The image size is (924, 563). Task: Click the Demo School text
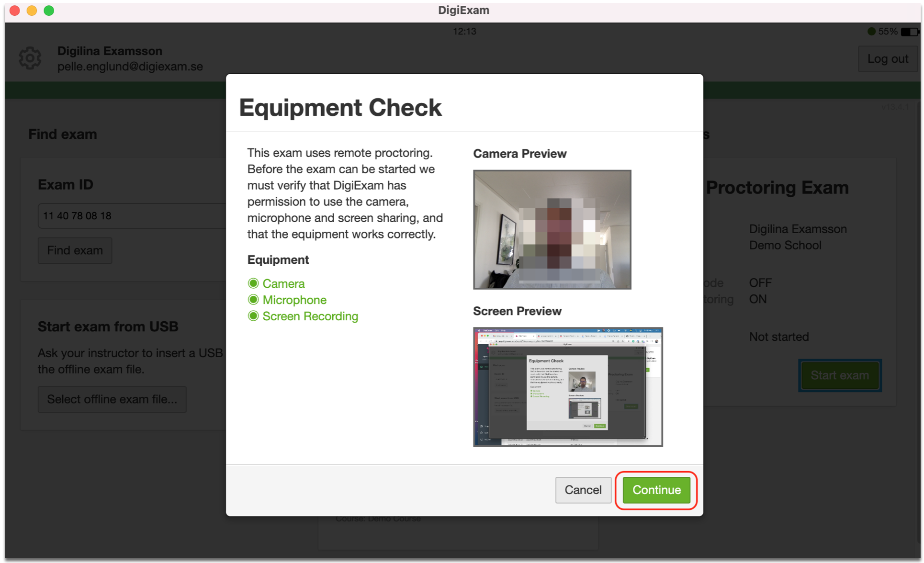pos(785,245)
